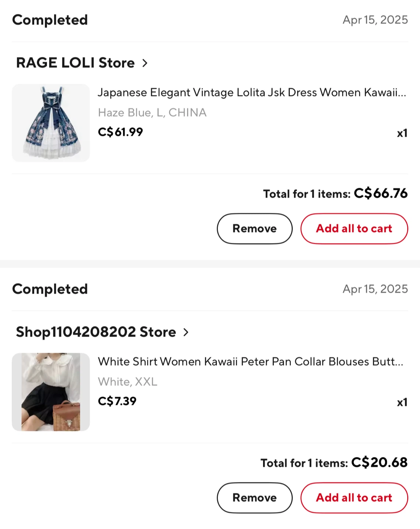
Task: Open the blue Lolita dress thumbnail
Action: tap(51, 123)
